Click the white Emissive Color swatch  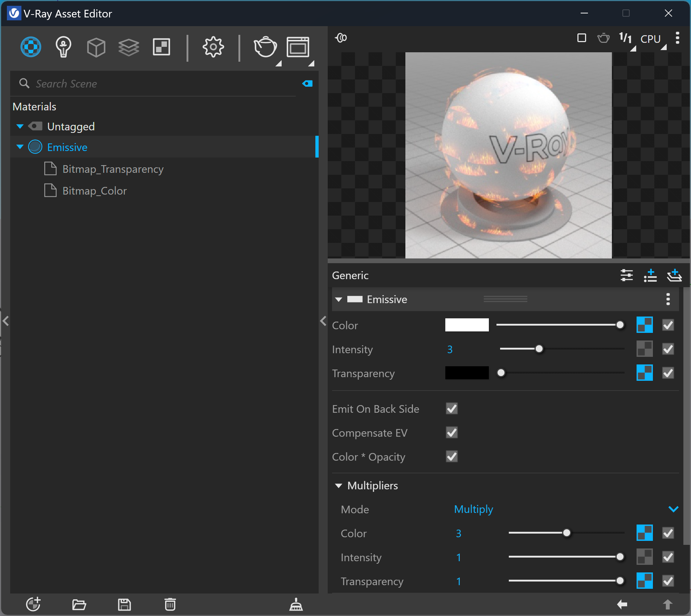467,325
